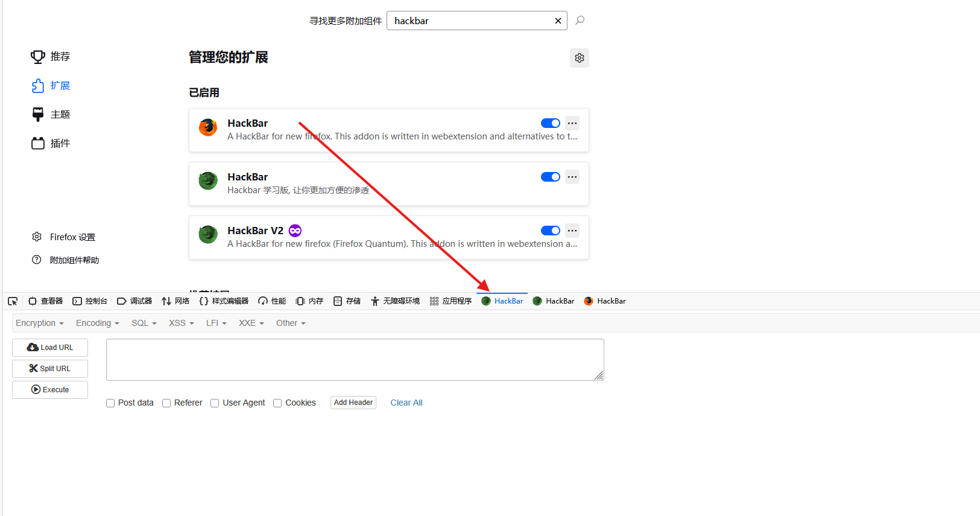The image size is (980, 516).
Task: Click the green icon of Hackbar 学习版
Action: click(208, 180)
